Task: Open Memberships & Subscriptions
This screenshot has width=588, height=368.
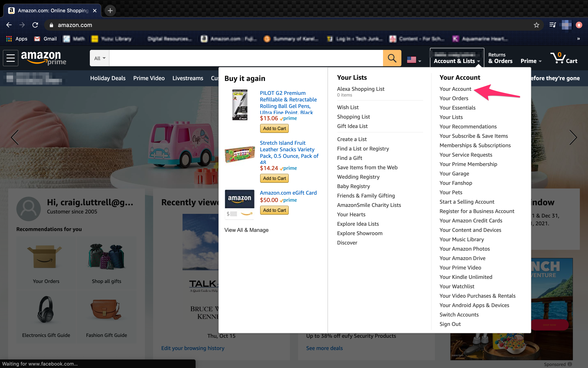Action: (475, 145)
